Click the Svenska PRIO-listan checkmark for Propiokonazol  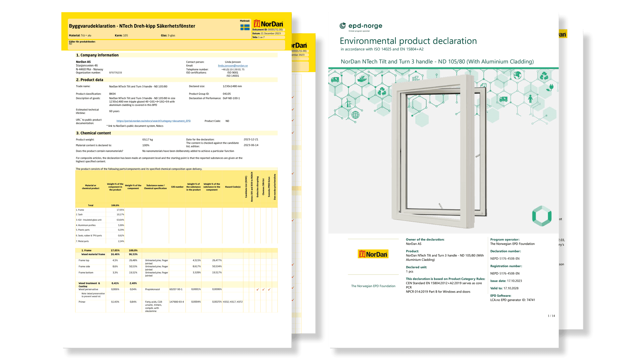pos(269,289)
